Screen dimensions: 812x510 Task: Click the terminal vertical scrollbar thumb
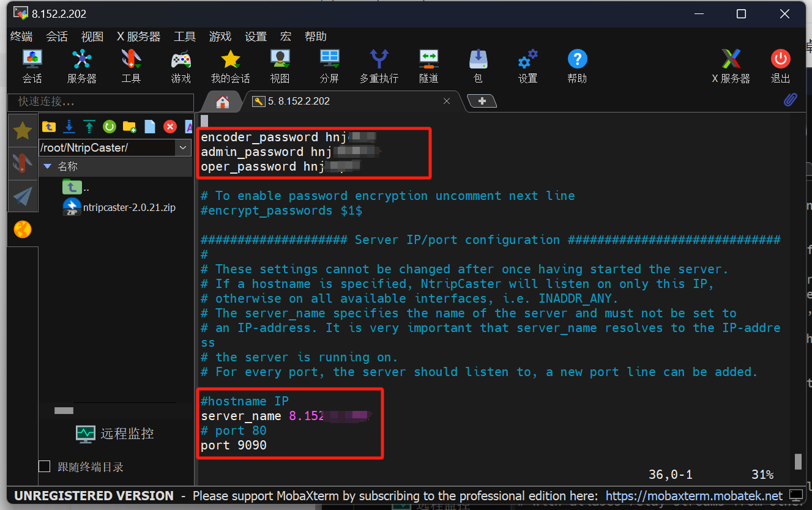pos(798,461)
